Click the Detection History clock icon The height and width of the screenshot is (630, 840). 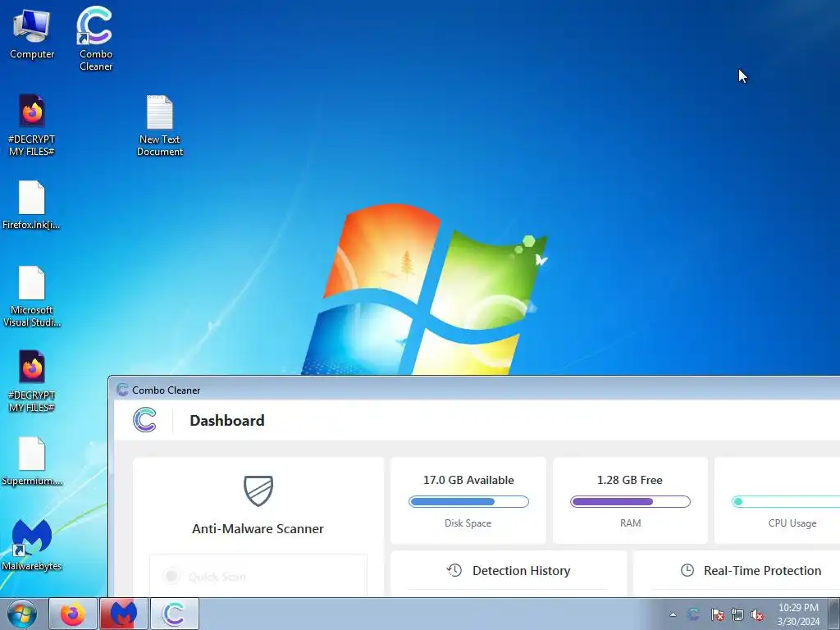[x=454, y=570]
